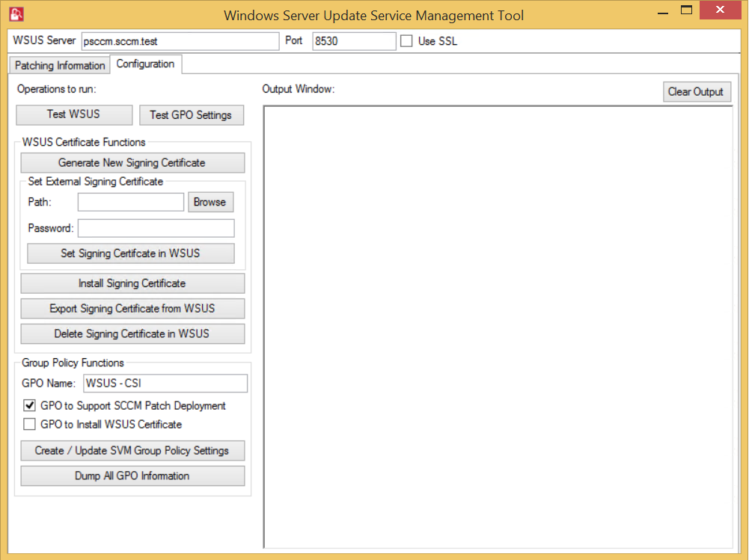Delete Signing Certificate in WSUS
Viewport: 749px width, 560px height.
coord(132,333)
